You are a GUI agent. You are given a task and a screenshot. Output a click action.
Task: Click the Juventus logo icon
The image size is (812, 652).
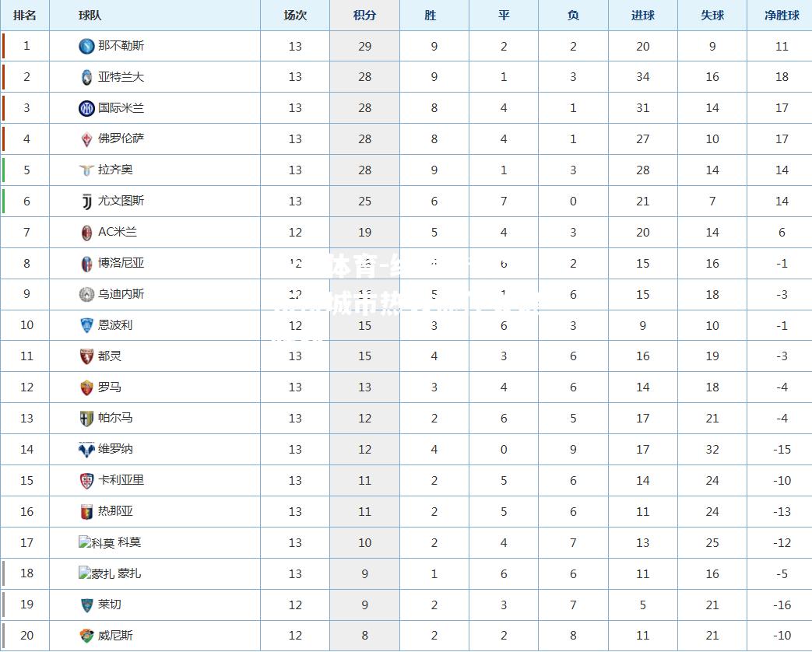pos(86,202)
